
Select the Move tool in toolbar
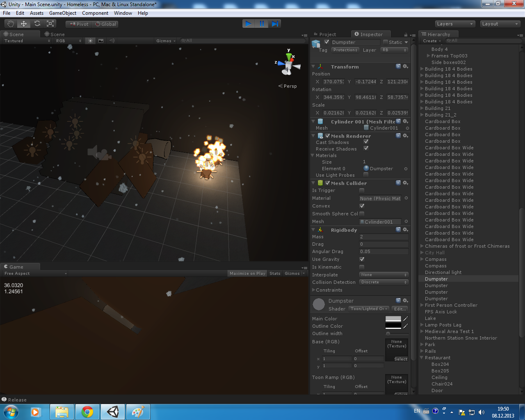[24, 24]
